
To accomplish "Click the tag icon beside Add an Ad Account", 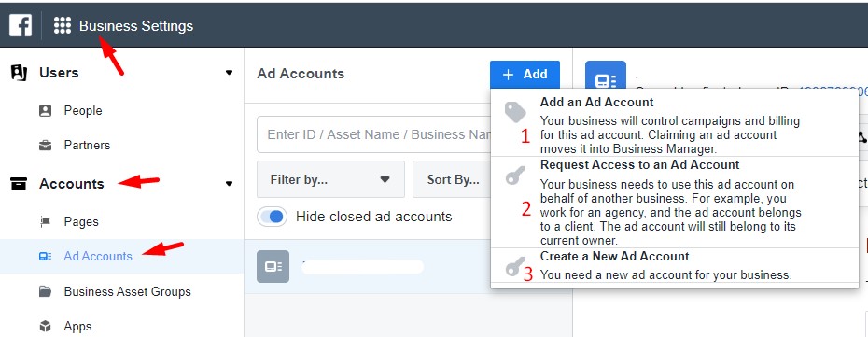I will tap(515, 112).
